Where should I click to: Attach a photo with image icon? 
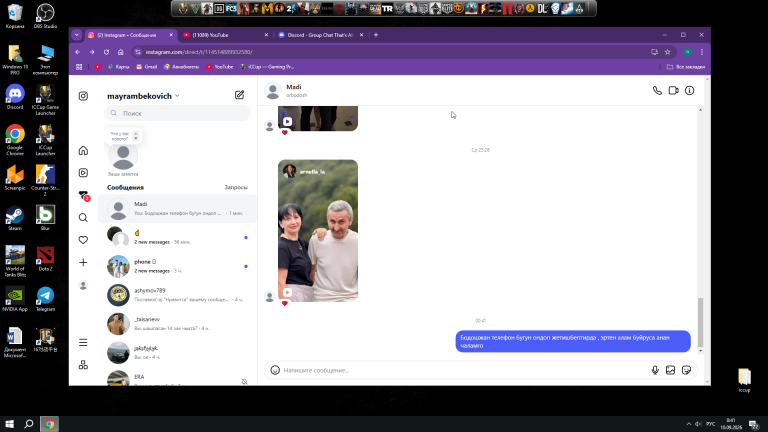671,370
